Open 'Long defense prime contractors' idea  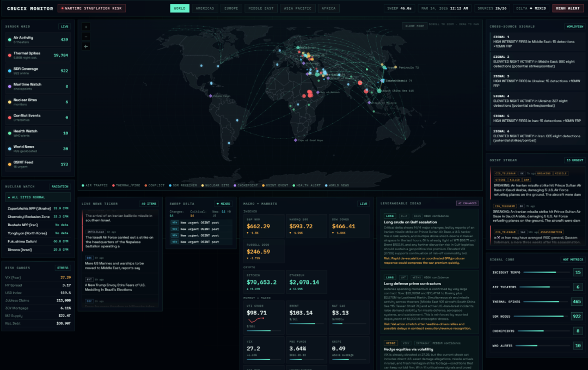click(430, 302)
